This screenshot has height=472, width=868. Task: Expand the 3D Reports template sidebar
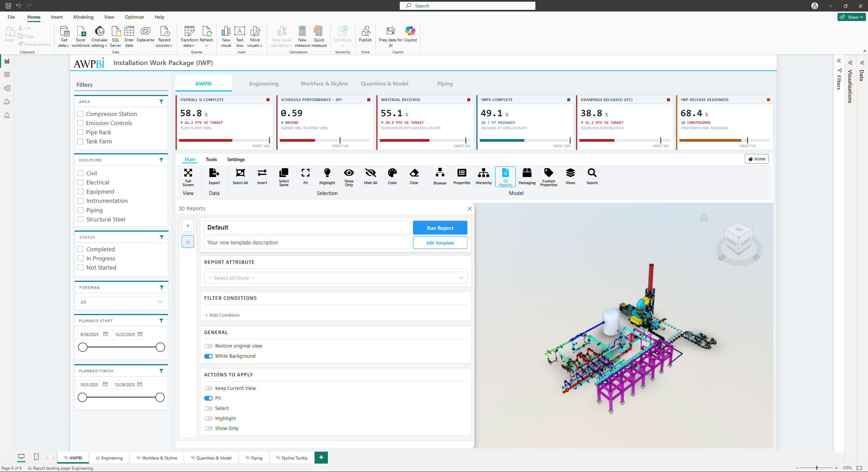click(x=188, y=226)
